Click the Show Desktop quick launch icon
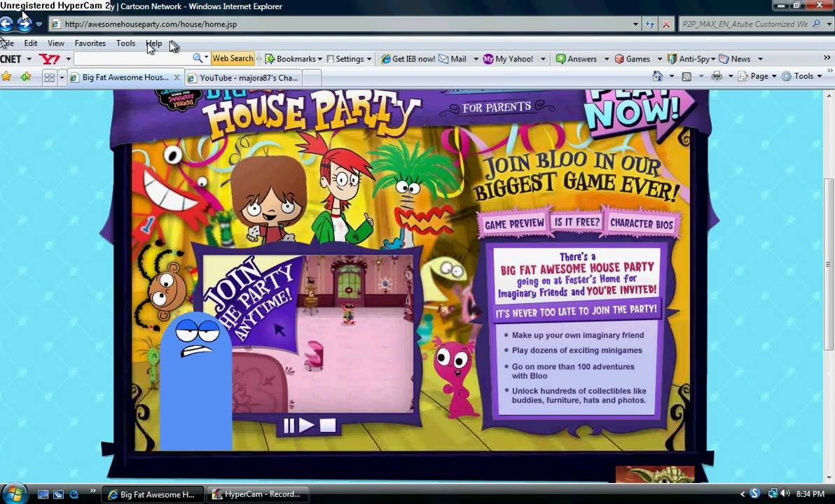This screenshot has height=504, width=835. [x=43, y=494]
